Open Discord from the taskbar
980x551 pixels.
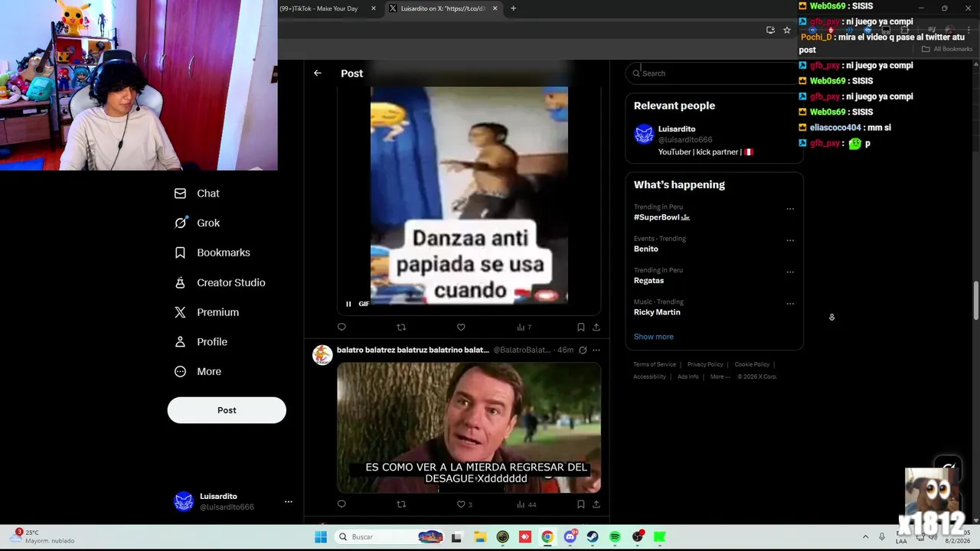(x=570, y=537)
